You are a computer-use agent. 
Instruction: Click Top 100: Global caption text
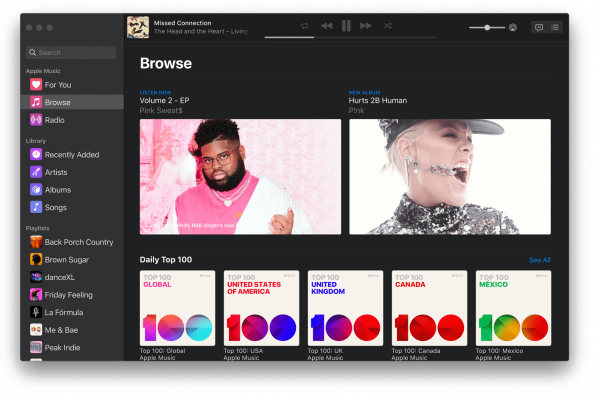162,351
